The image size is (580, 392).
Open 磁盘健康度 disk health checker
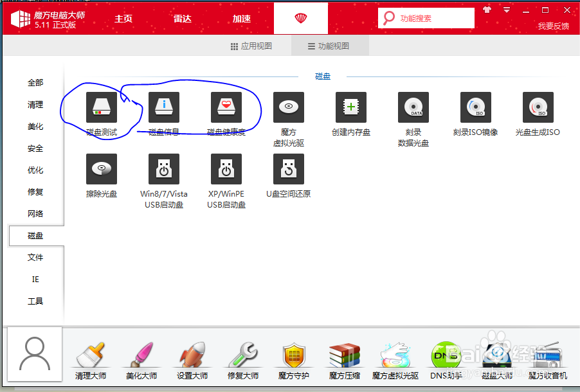coord(226,107)
